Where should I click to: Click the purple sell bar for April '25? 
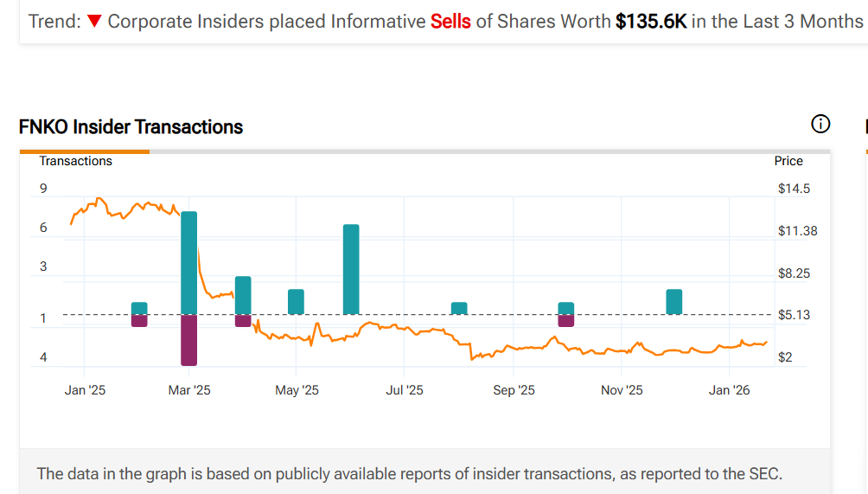pyautogui.click(x=243, y=321)
